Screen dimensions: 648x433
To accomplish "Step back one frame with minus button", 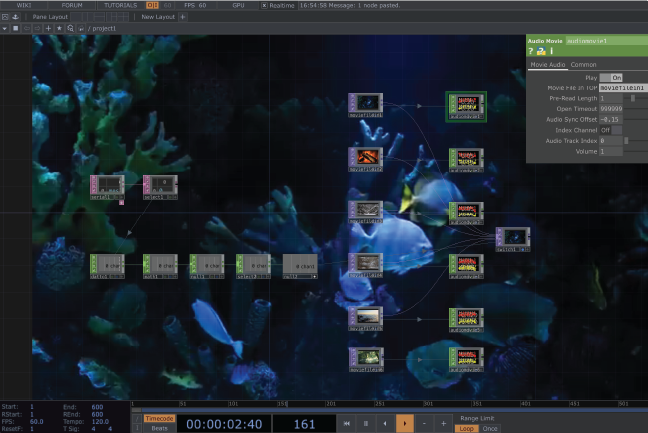I will [424, 423].
